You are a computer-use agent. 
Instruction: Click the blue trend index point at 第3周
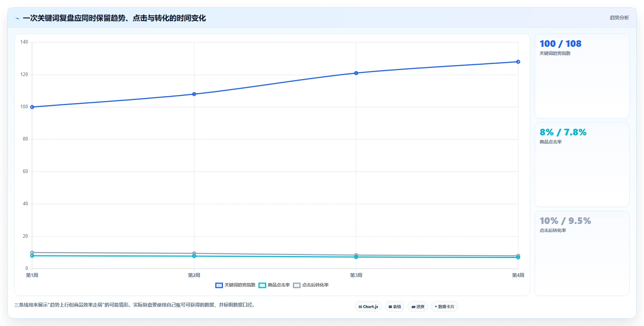(x=356, y=73)
